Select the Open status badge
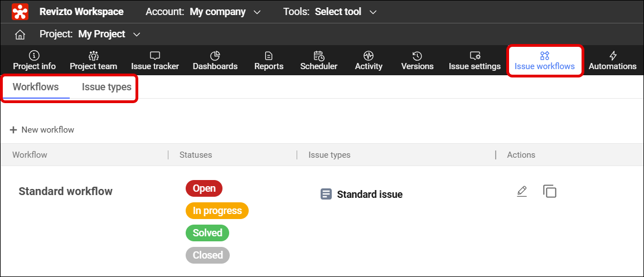 tap(204, 188)
